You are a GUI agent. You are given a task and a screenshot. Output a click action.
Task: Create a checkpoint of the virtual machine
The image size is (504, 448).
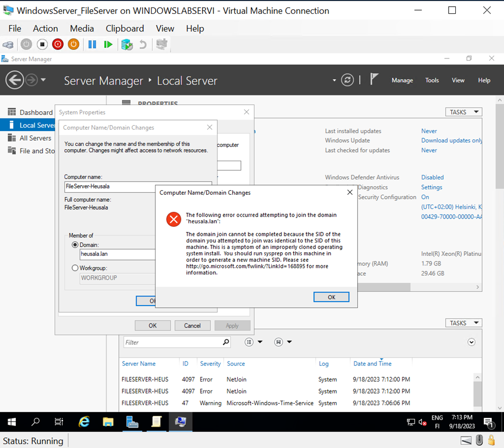(x=125, y=44)
